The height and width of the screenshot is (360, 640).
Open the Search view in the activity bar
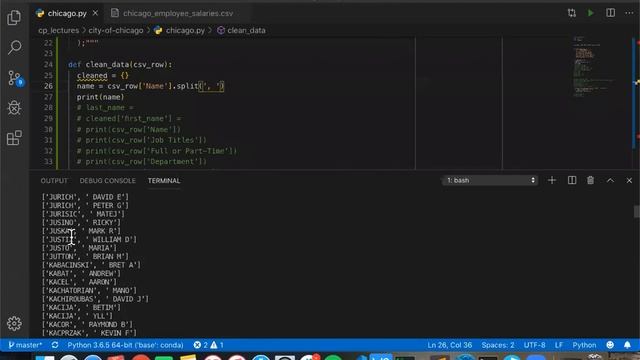(x=14, y=47)
